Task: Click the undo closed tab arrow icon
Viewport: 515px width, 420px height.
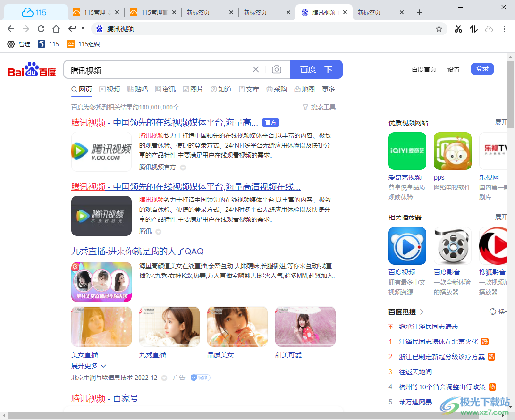Action: tap(72, 29)
